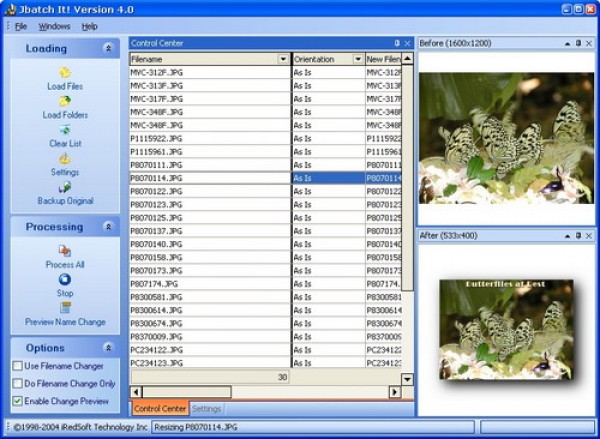Viewport: 600px width, 439px height.
Task: Open the Orientation column dropdown
Action: click(x=358, y=59)
